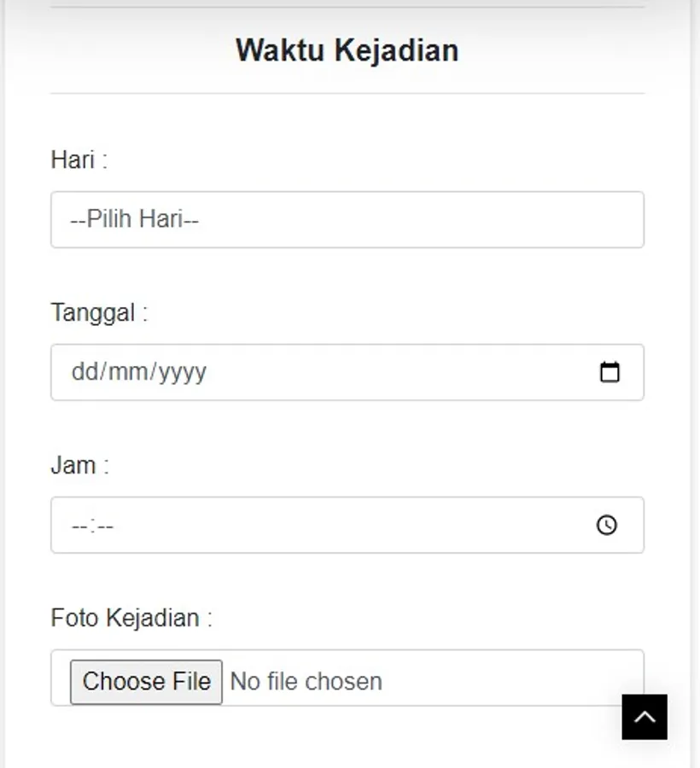Click the divider line below Waktu Kejadian
Screen dimensions: 700x768
347,93
